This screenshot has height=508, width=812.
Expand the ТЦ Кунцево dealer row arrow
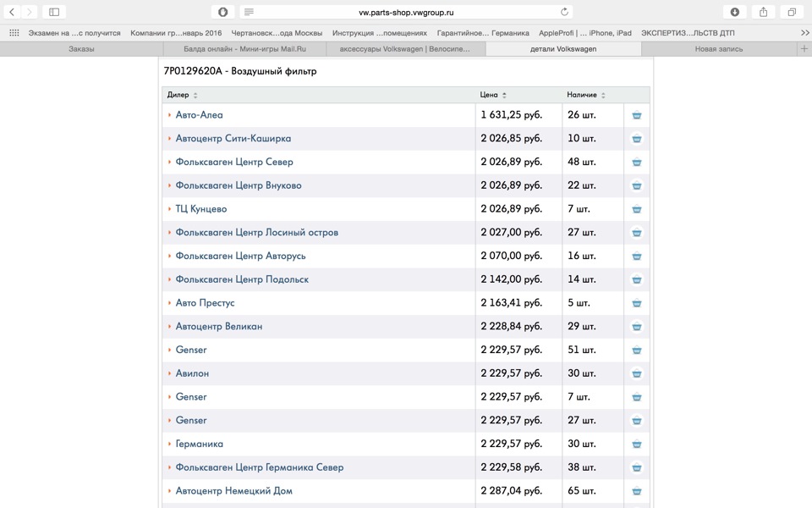(169, 209)
